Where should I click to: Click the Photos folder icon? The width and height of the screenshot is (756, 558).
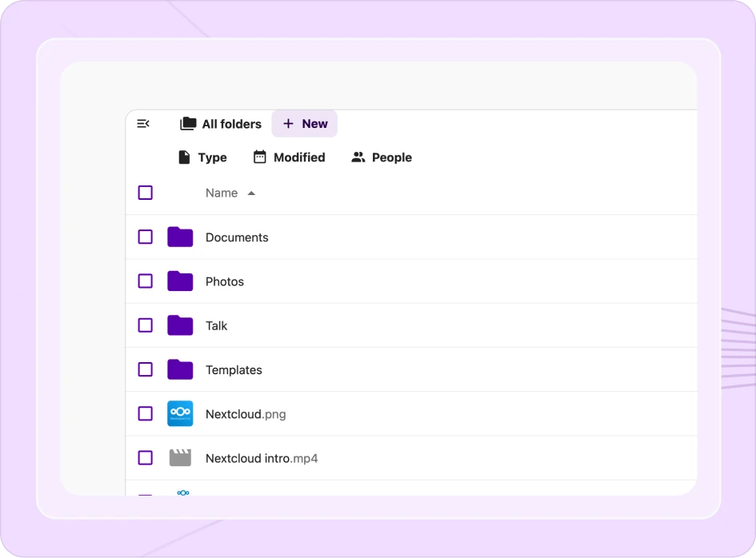(180, 281)
